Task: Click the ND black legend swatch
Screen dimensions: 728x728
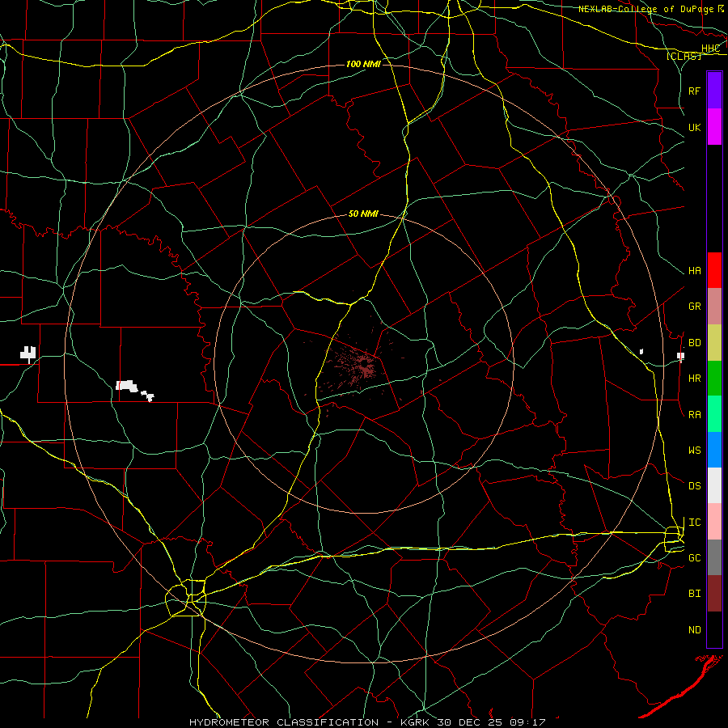Action: [x=714, y=629]
